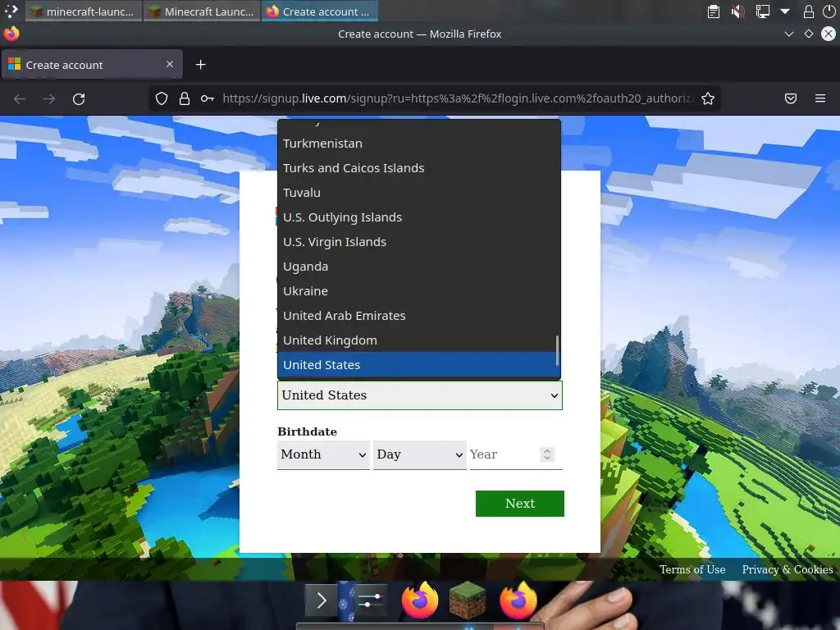
Task: Launch Minecraft grass block icon in dock
Action: pyautogui.click(x=468, y=600)
